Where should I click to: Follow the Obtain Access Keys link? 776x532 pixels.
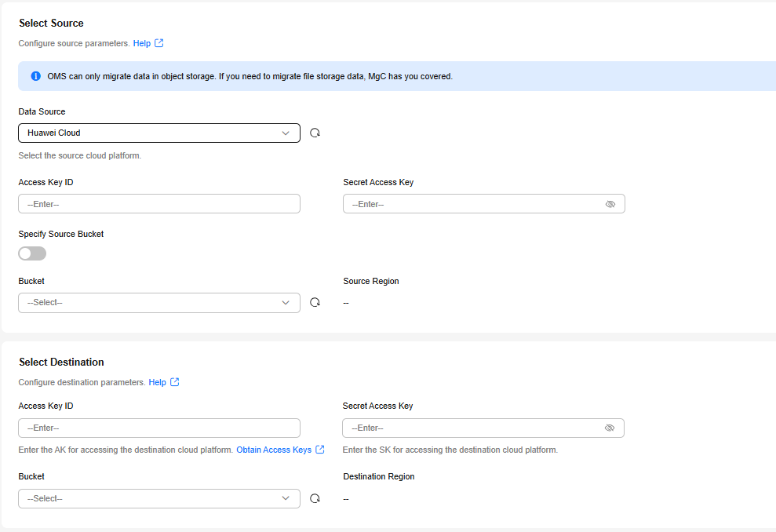coord(274,450)
